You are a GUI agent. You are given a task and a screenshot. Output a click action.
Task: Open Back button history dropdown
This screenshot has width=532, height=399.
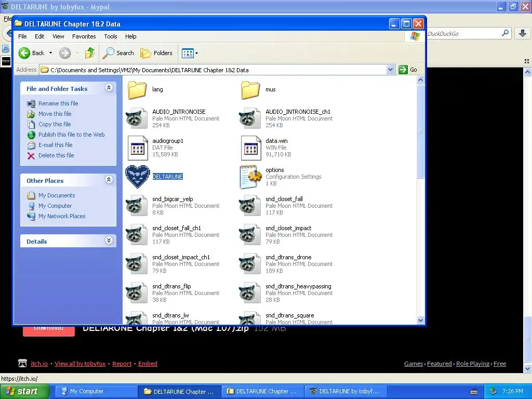click(50, 53)
